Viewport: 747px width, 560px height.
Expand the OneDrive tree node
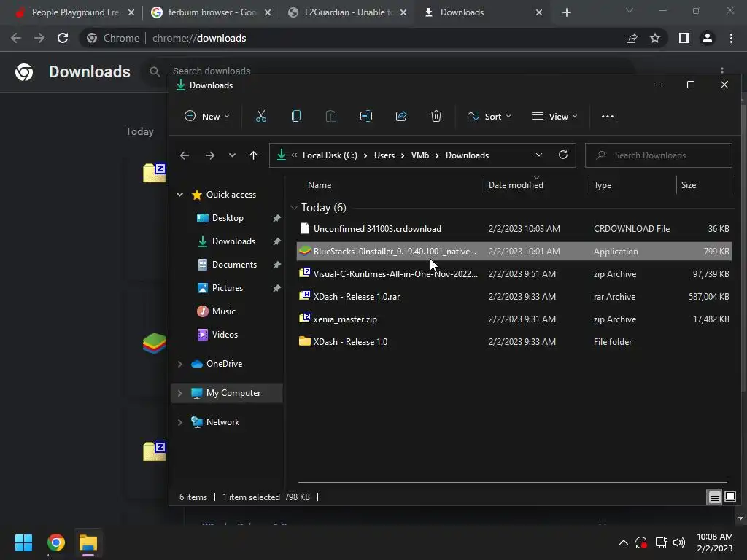tap(180, 364)
